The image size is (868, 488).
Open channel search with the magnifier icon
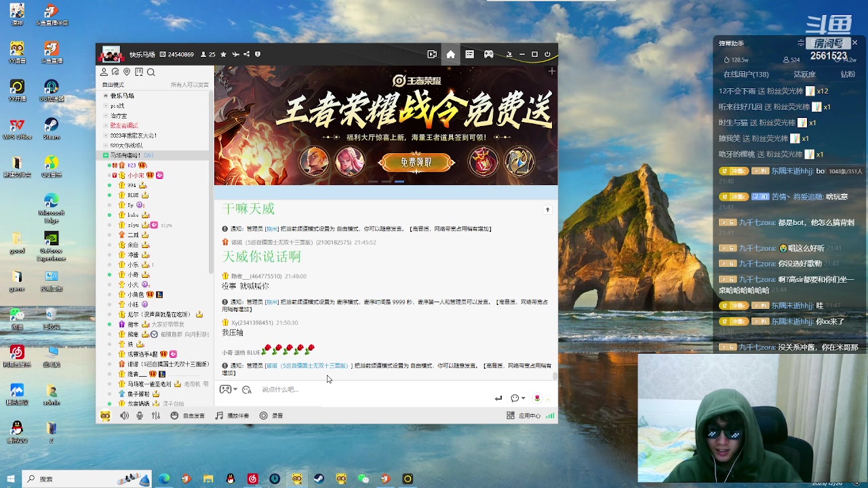tap(151, 72)
